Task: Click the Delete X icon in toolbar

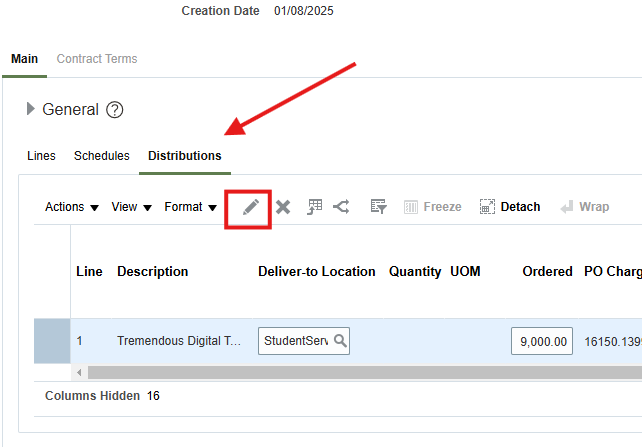Action: tap(283, 207)
